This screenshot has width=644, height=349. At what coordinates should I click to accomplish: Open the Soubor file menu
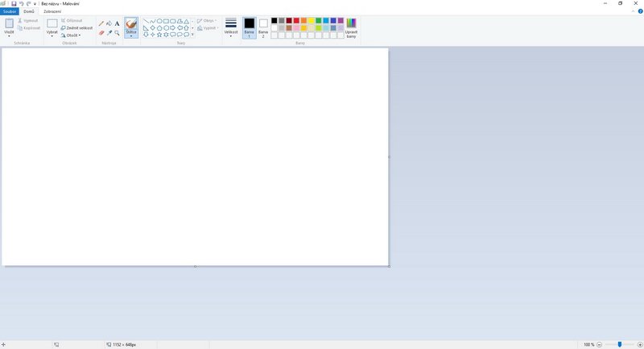9,11
